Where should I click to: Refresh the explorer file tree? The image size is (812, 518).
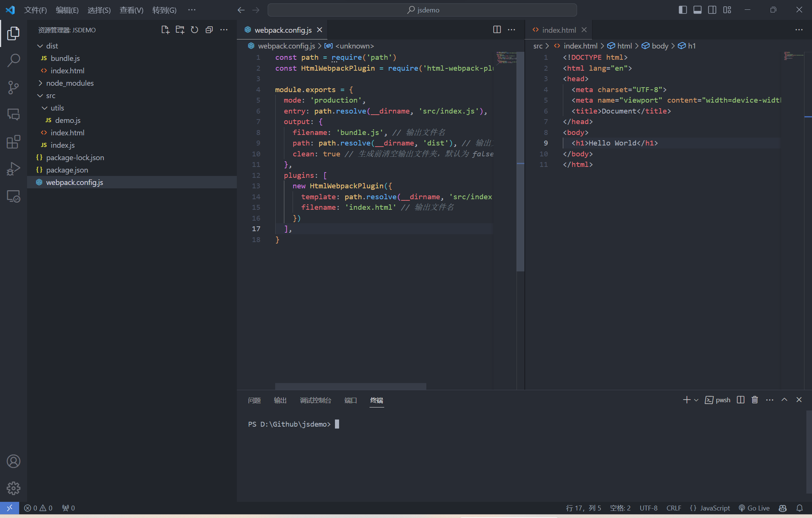pos(194,30)
